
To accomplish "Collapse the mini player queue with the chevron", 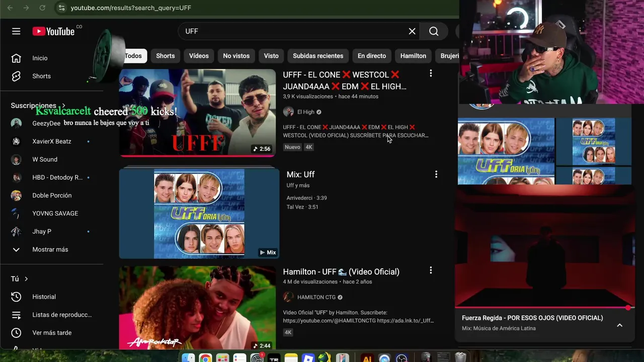I will click(620, 325).
